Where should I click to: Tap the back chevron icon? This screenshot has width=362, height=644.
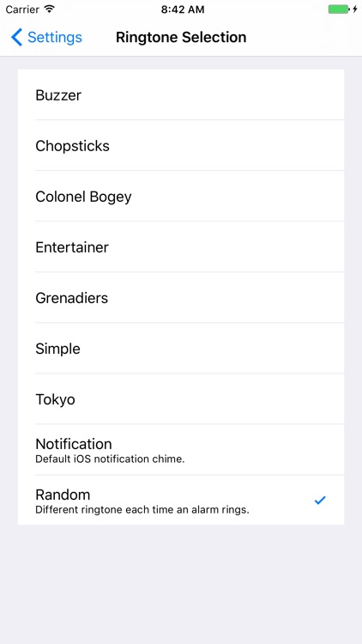[16, 38]
